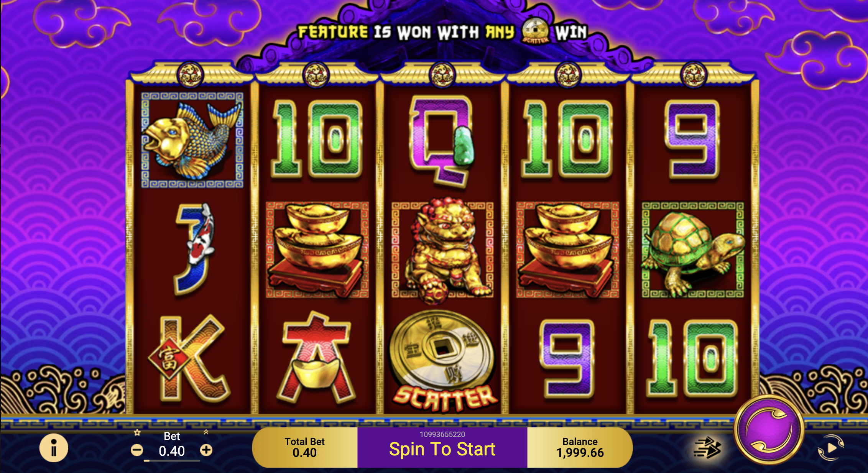
Task: Increase bet with plus button
Action: click(x=206, y=450)
